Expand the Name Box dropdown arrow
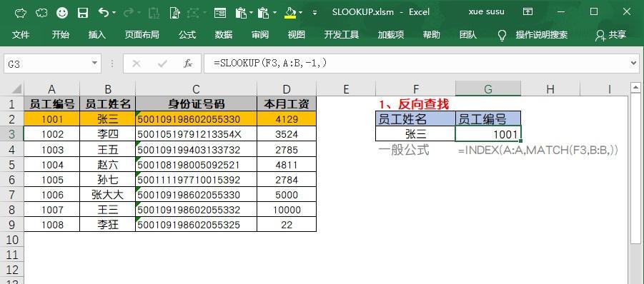The height and width of the screenshot is (284, 644). (95, 64)
